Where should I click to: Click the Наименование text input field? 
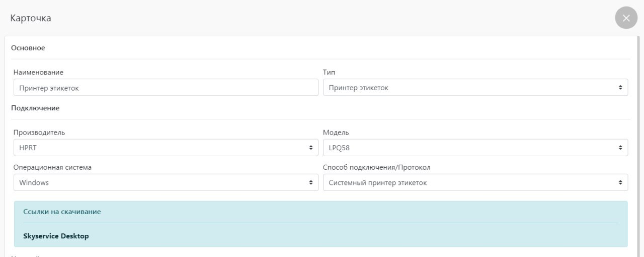[x=166, y=88]
